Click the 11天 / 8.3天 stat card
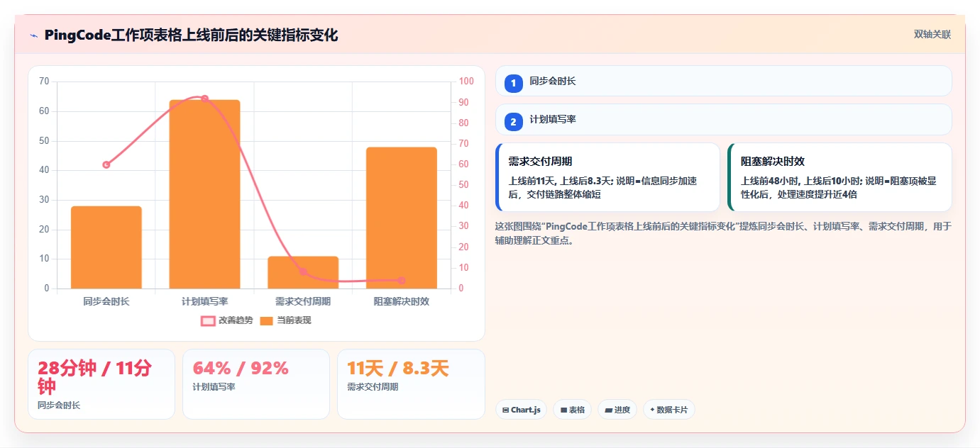The image size is (980, 448). click(x=411, y=383)
